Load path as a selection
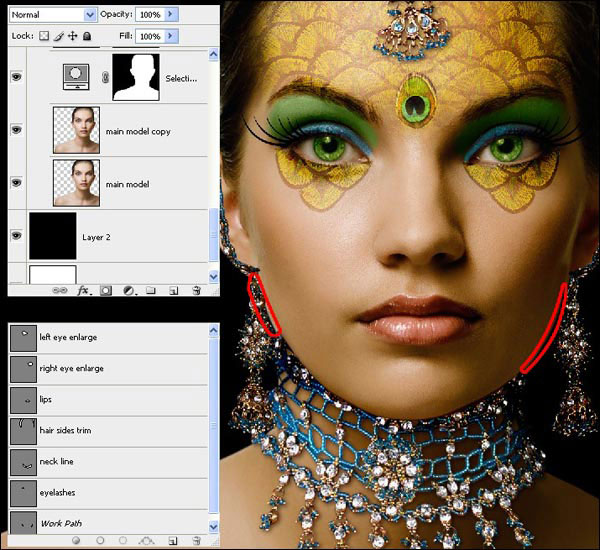Image resolution: width=600 pixels, height=550 pixels. coord(123,540)
